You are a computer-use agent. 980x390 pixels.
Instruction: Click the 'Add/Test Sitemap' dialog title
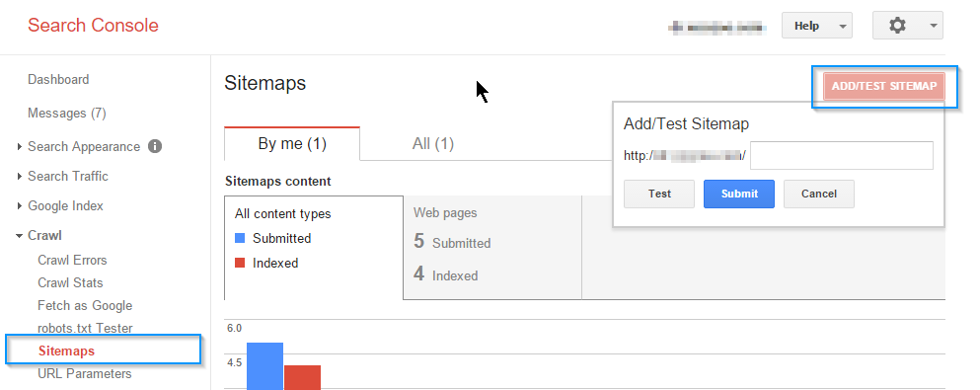[686, 123]
